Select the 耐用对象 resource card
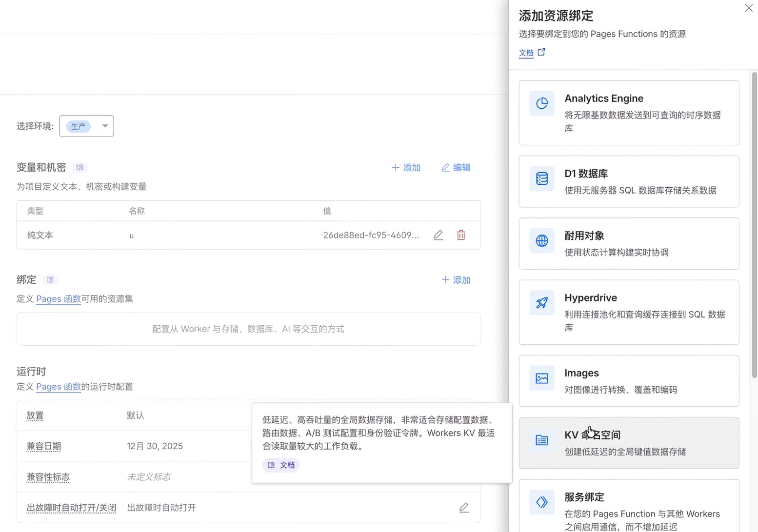This screenshot has width=758, height=532. (629, 243)
